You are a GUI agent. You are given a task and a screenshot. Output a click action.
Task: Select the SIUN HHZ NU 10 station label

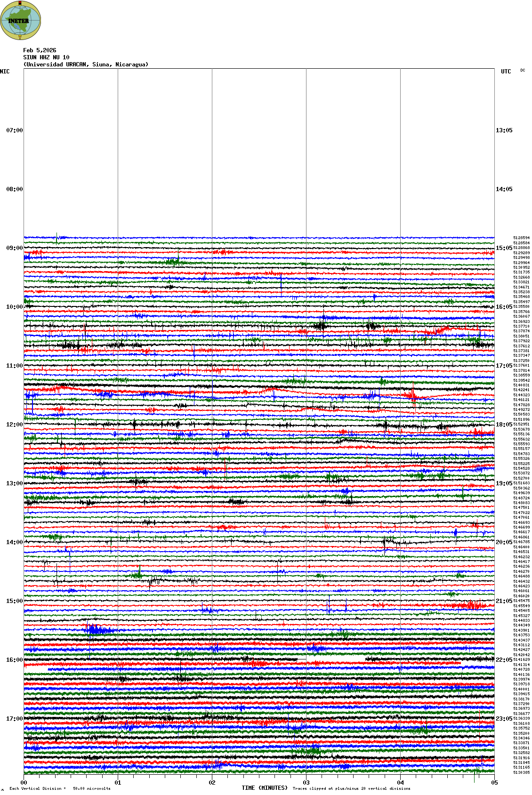46,57
